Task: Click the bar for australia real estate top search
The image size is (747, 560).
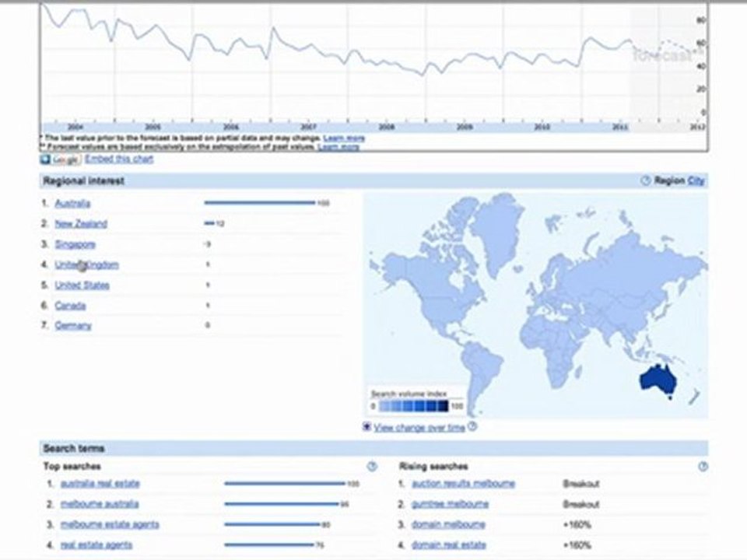Action: [285, 483]
